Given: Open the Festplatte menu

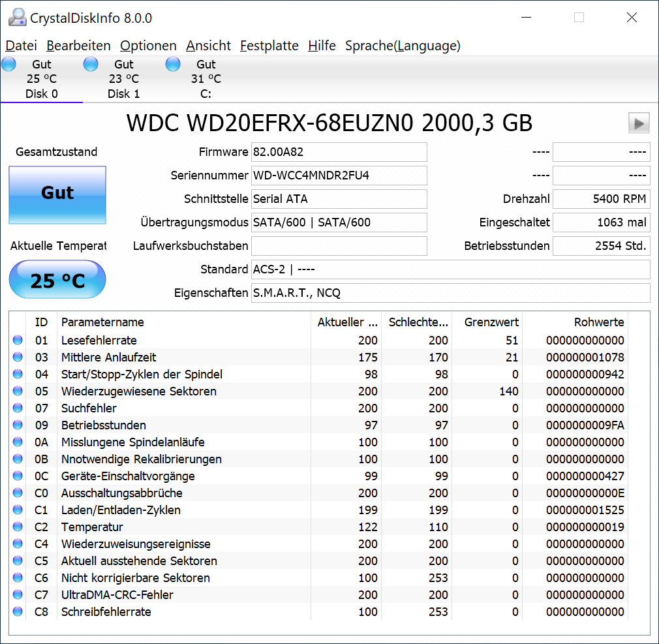Looking at the screenshot, I should pos(269,46).
